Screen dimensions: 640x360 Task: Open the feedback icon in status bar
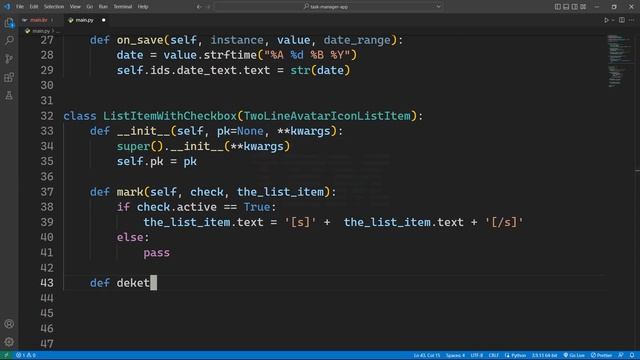620,355
